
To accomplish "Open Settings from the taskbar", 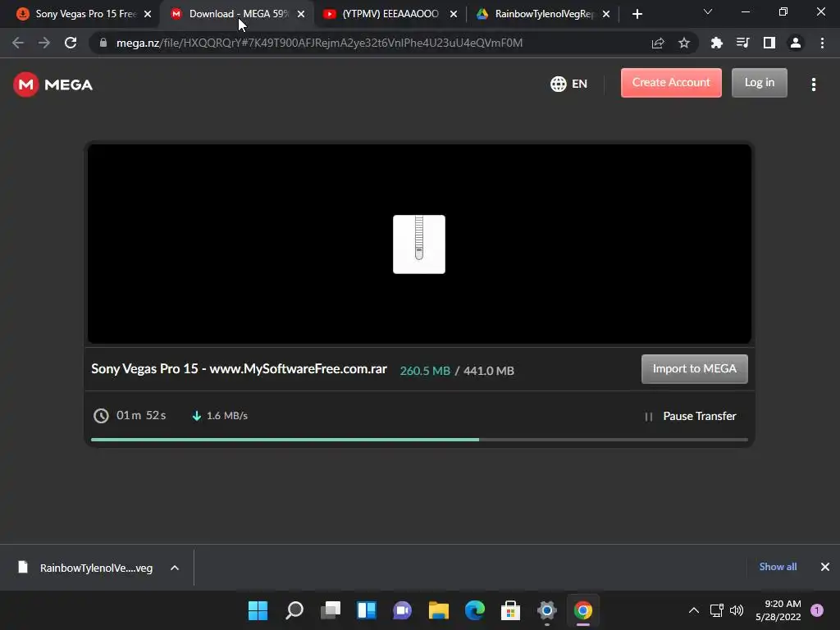I will (546, 610).
